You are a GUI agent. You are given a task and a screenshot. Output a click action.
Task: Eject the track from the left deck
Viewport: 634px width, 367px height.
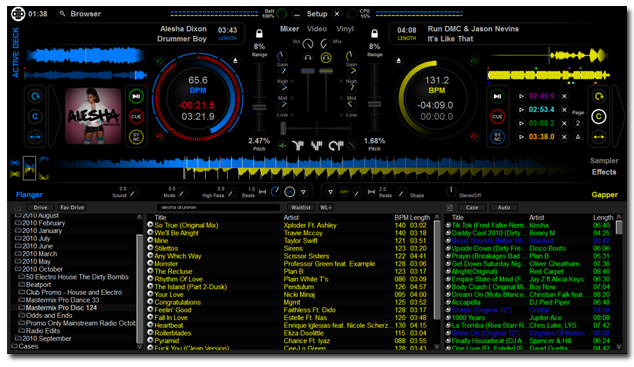[235, 61]
